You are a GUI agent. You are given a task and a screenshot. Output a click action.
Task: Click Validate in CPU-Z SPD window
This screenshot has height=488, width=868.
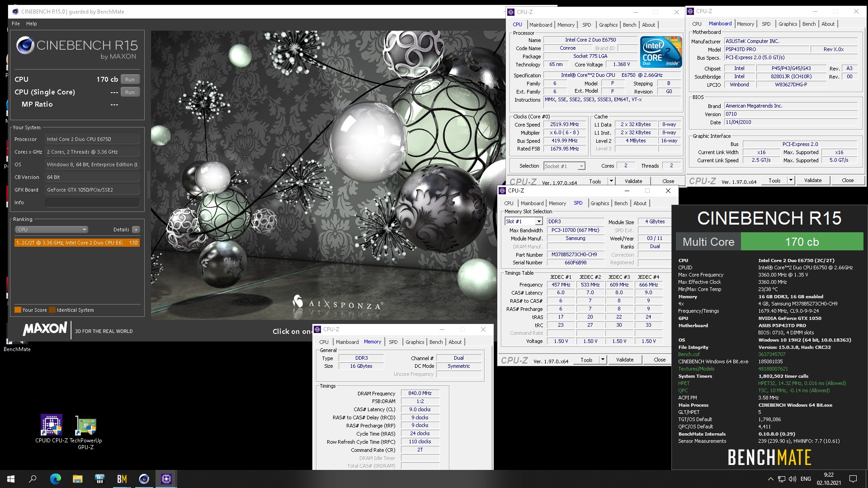[x=624, y=360]
